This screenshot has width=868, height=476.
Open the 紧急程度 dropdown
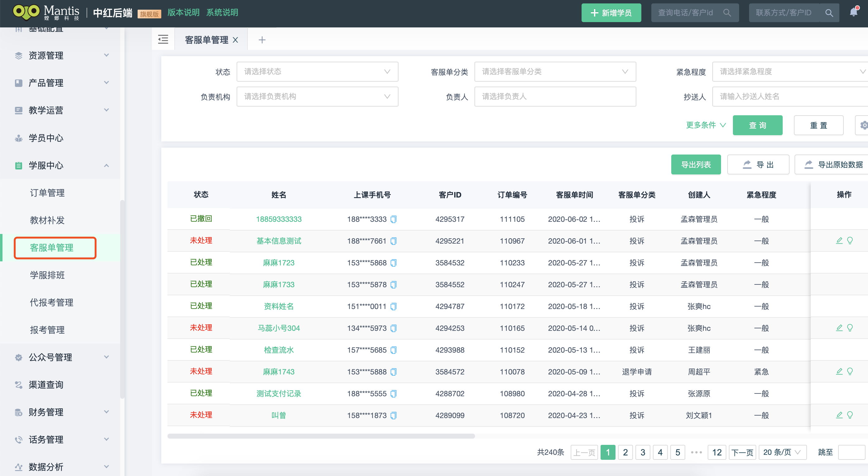(790, 71)
